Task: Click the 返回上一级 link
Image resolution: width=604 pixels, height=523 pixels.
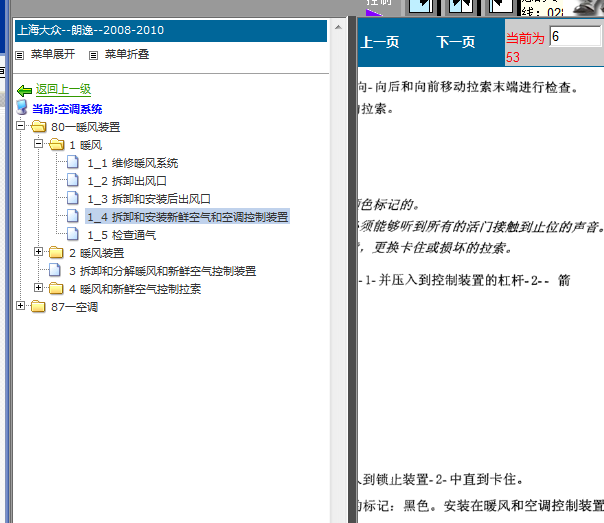Action: [x=64, y=89]
